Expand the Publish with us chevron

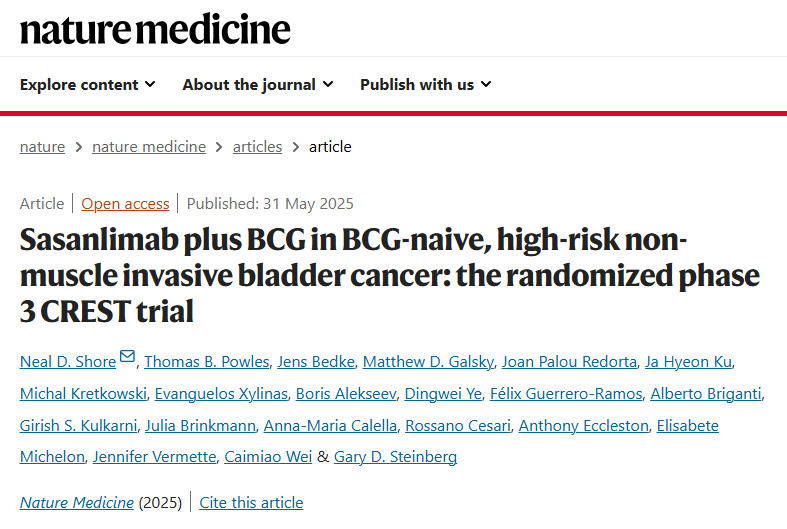pos(486,84)
